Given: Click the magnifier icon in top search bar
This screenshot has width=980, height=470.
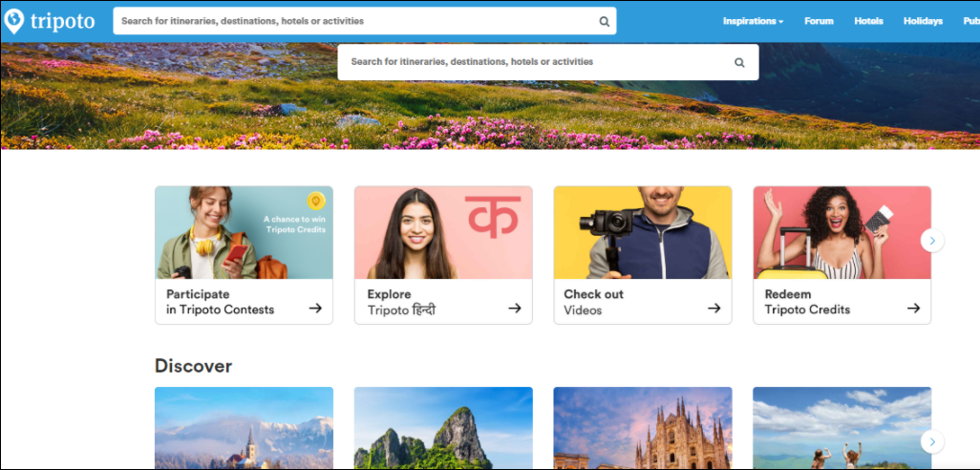Looking at the screenshot, I should (x=604, y=21).
